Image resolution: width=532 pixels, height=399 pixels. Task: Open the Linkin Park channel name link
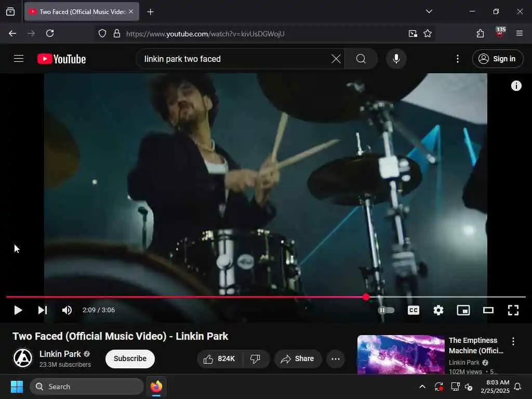(x=60, y=354)
